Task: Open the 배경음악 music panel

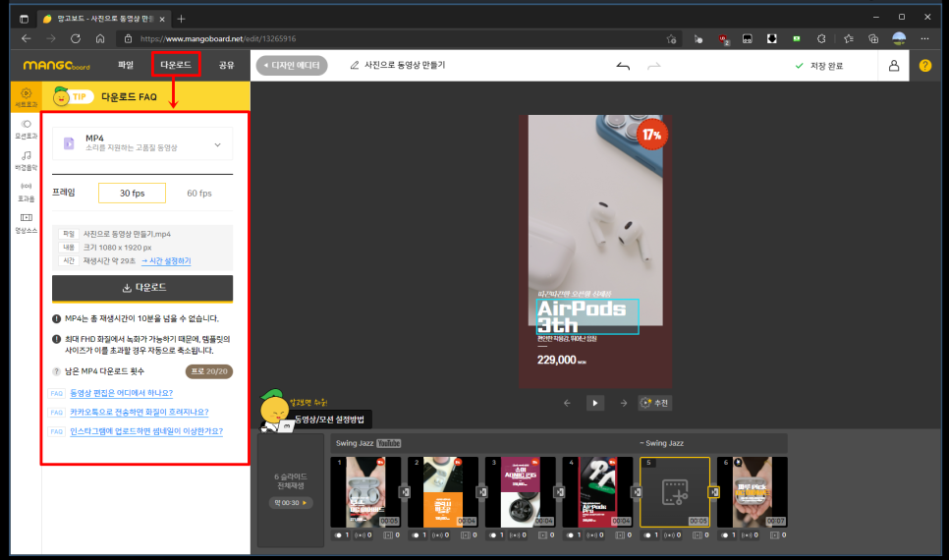Action: 26,160
